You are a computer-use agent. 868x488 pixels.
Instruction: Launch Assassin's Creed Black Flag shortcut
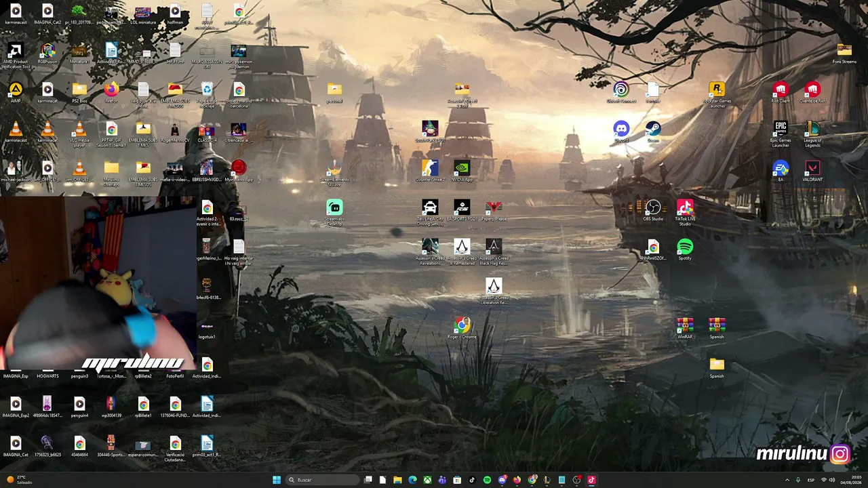click(494, 251)
